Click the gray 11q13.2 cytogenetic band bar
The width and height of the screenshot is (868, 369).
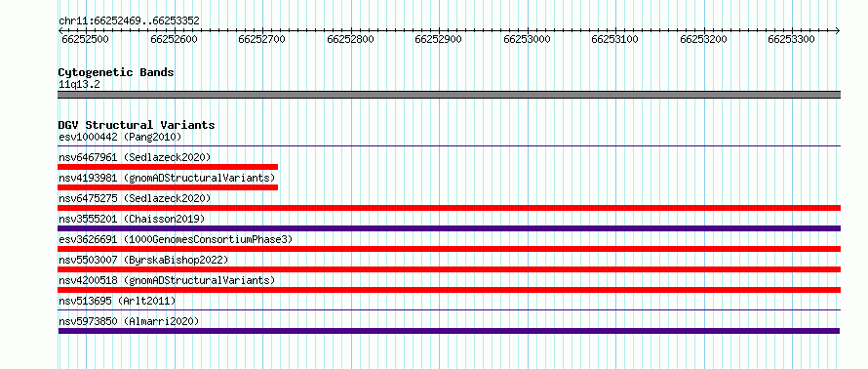(449, 95)
